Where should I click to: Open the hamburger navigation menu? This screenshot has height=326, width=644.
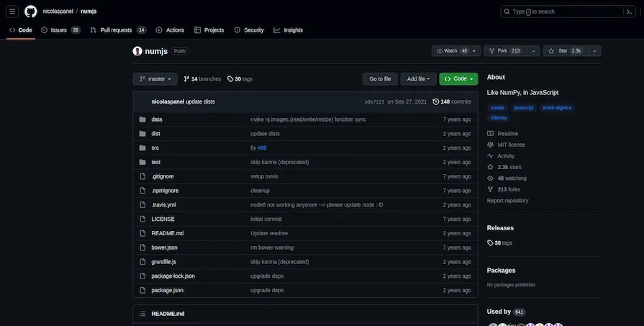click(12, 12)
